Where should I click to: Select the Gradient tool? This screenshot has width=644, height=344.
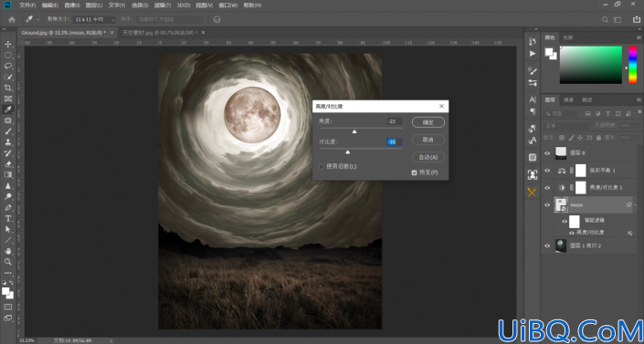[8, 175]
